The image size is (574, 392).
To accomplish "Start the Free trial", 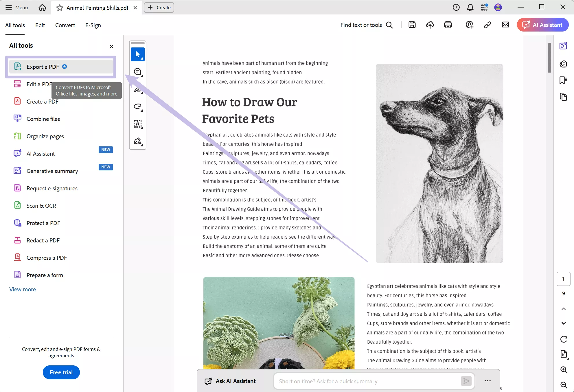I will pyautogui.click(x=61, y=372).
